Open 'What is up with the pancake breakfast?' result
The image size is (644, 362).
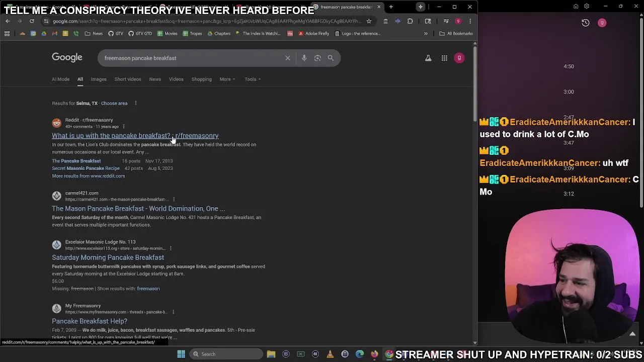pos(135,136)
